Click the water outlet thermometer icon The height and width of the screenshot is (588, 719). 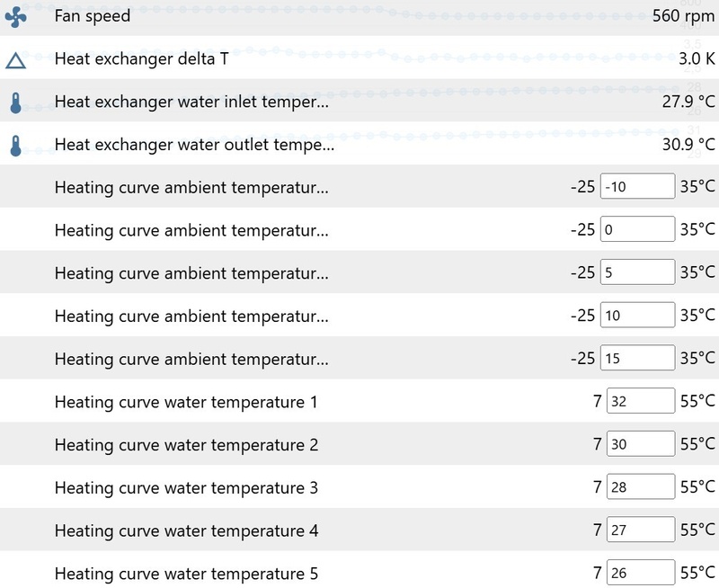(16, 146)
